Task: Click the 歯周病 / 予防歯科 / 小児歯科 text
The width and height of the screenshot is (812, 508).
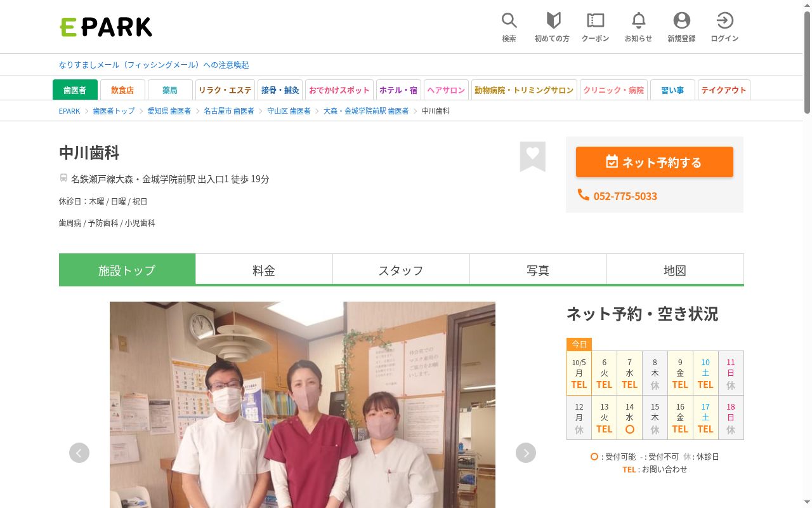Action: pos(107,223)
